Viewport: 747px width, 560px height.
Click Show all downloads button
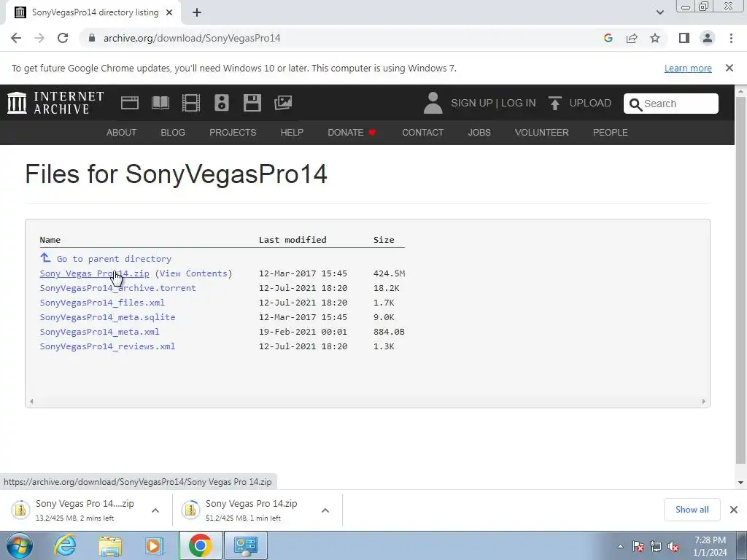(692, 510)
